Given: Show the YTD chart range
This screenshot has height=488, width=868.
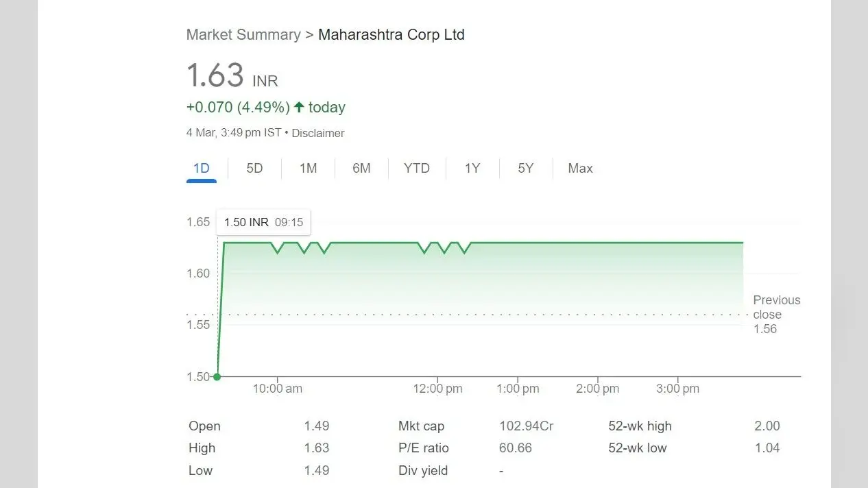Looking at the screenshot, I should click(416, 169).
